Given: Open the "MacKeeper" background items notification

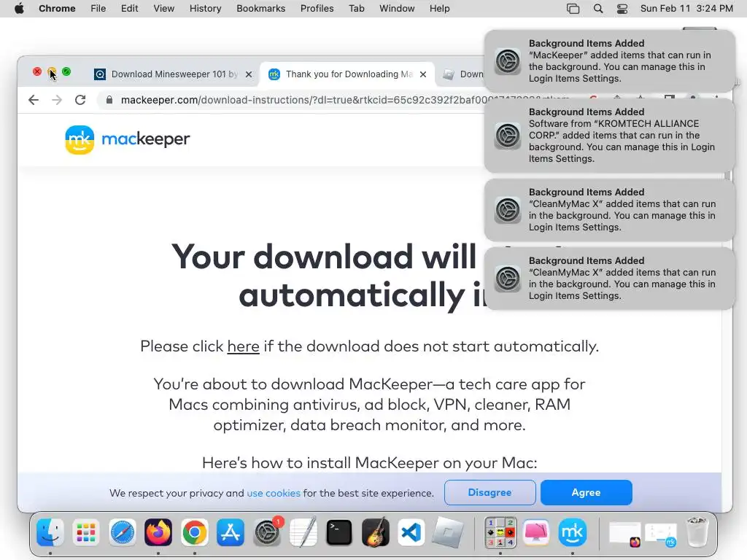Looking at the screenshot, I should [x=609, y=61].
